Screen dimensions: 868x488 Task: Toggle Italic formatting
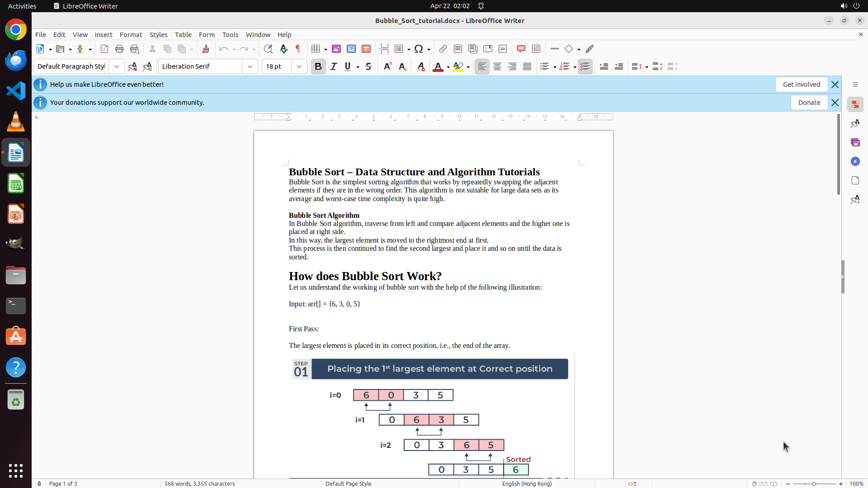coord(334,66)
